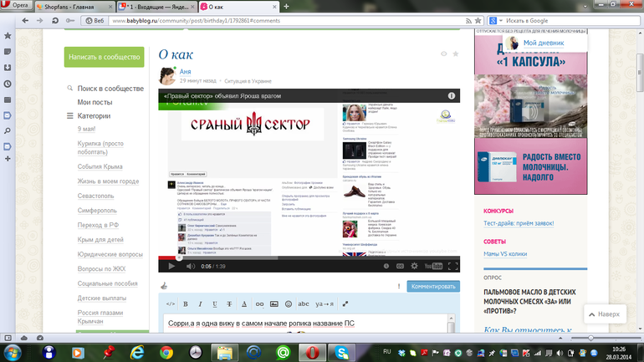The height and width of the screenshot is (362, 644).
Task: Open the emoticon smiley picker
Action: tap(289, 303)
